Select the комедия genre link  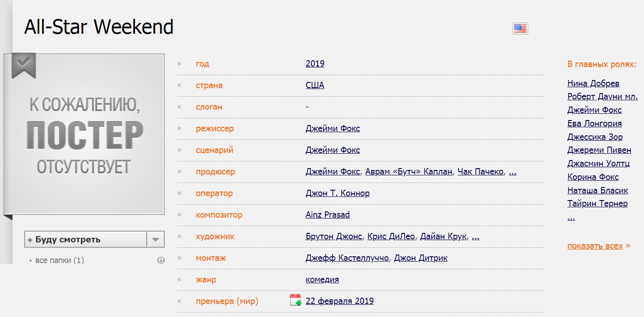pos(322,280)
